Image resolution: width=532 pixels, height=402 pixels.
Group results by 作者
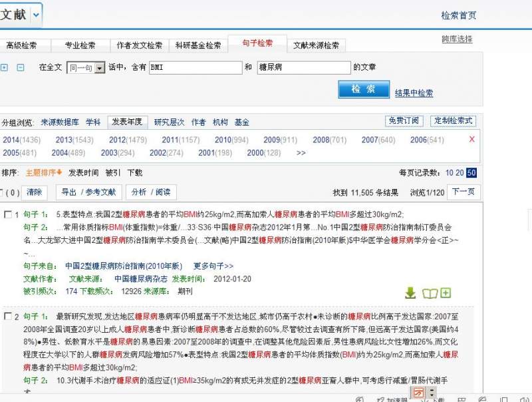pos(198,122)
